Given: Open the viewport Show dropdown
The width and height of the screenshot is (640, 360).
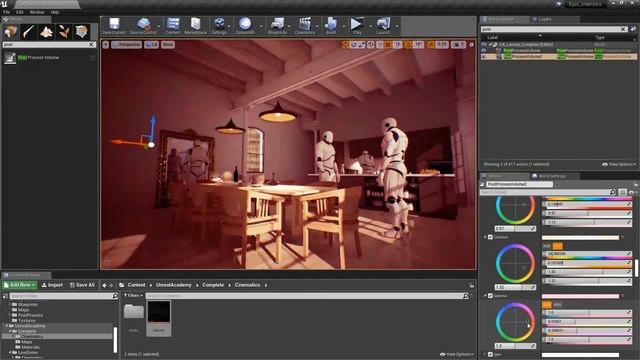Looking at the screenshot, I should (168, 44).
